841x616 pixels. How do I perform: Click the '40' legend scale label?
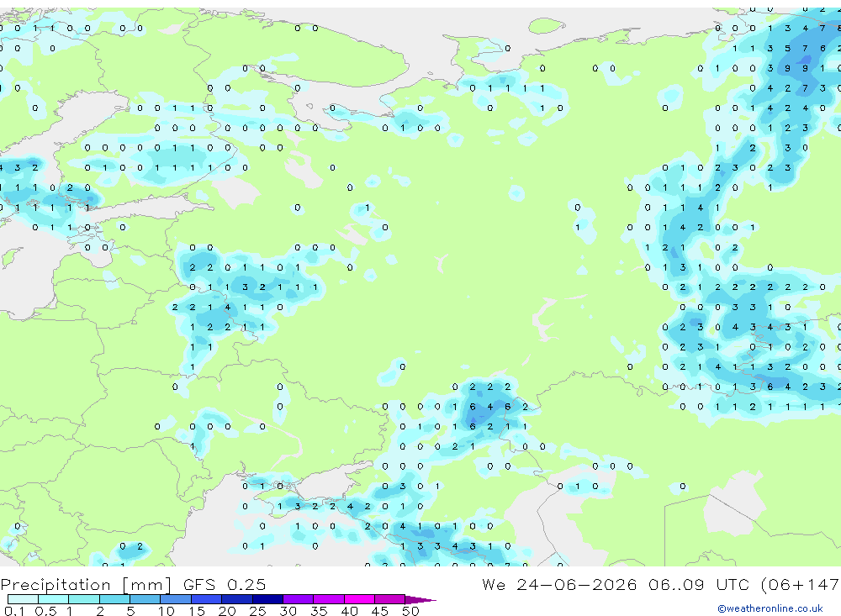(x=349, y=611)
